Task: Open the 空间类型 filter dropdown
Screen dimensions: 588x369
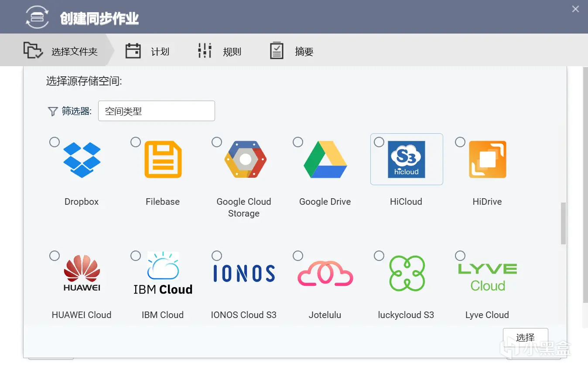Action: [156, 111]
